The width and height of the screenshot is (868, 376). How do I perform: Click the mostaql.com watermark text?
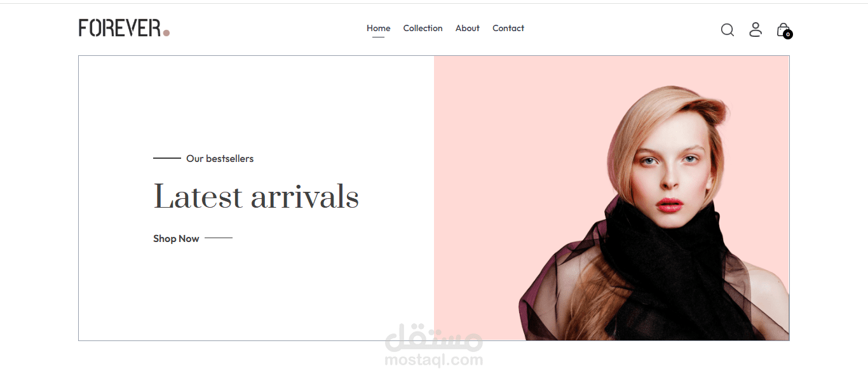[x=434, y=361]
